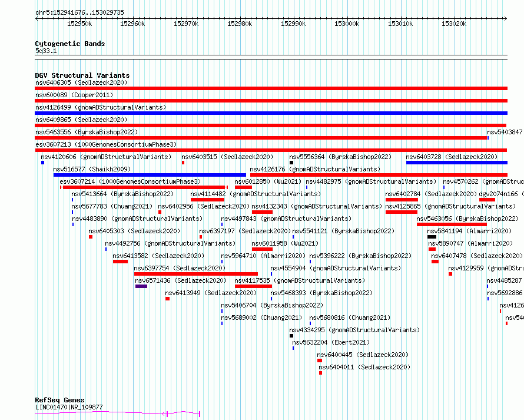Select esv3607213 (1000GenomesConsortiumPhase3) label

(106, 144)
